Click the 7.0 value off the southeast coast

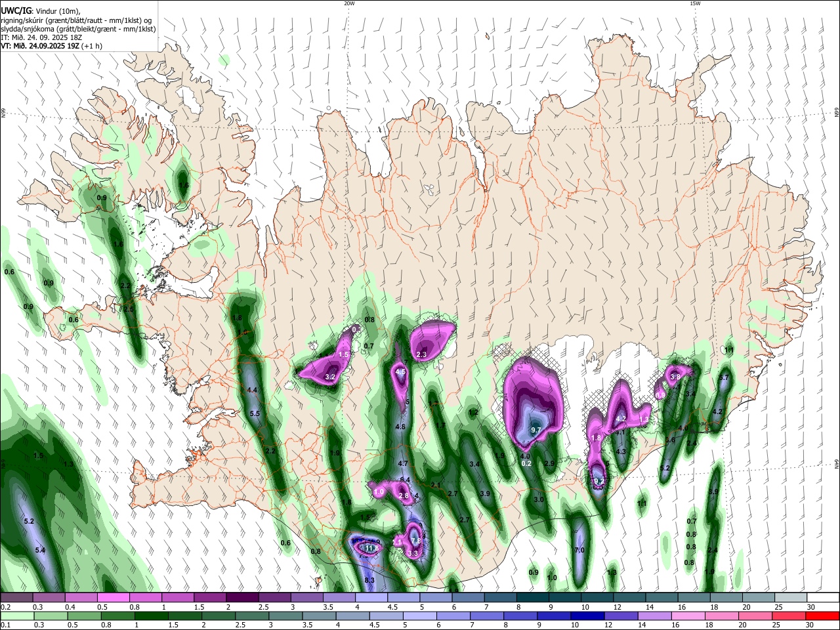point(579,550)
